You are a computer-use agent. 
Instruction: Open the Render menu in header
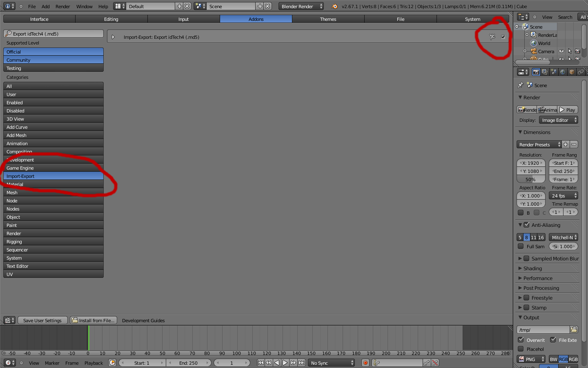click(63, 6)
